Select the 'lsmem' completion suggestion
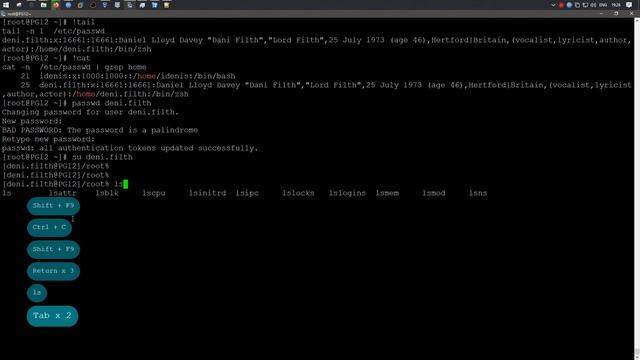 pos(387,193)
